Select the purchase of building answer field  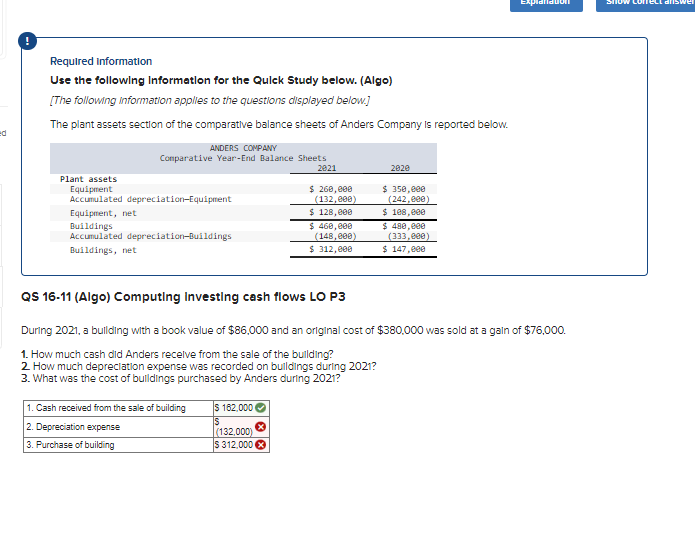coord(241,445)
